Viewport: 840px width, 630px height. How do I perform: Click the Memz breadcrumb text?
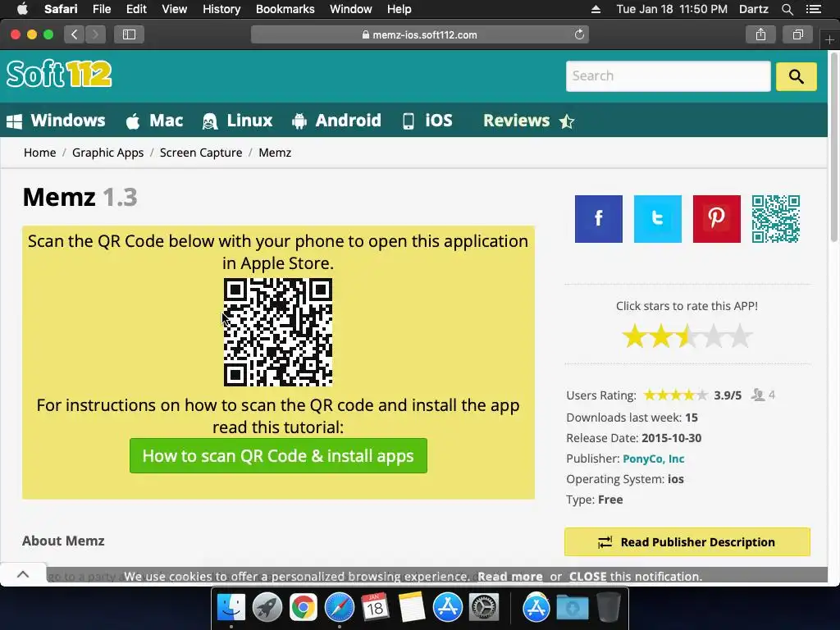(x=275, y=153)
